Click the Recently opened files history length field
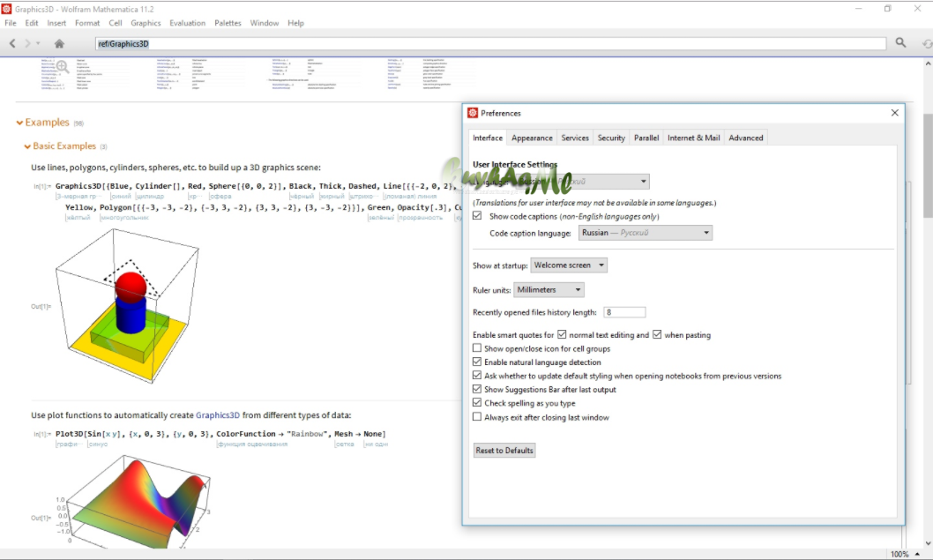 click(624, 312)
